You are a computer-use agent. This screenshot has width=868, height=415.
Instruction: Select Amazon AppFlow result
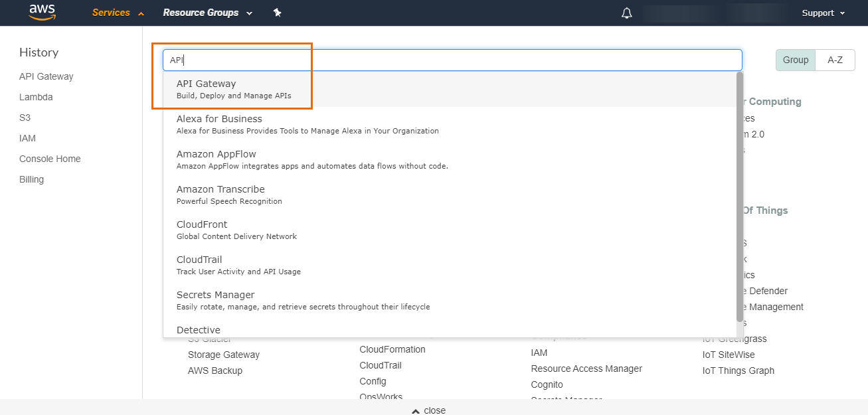tap(450, 159)
